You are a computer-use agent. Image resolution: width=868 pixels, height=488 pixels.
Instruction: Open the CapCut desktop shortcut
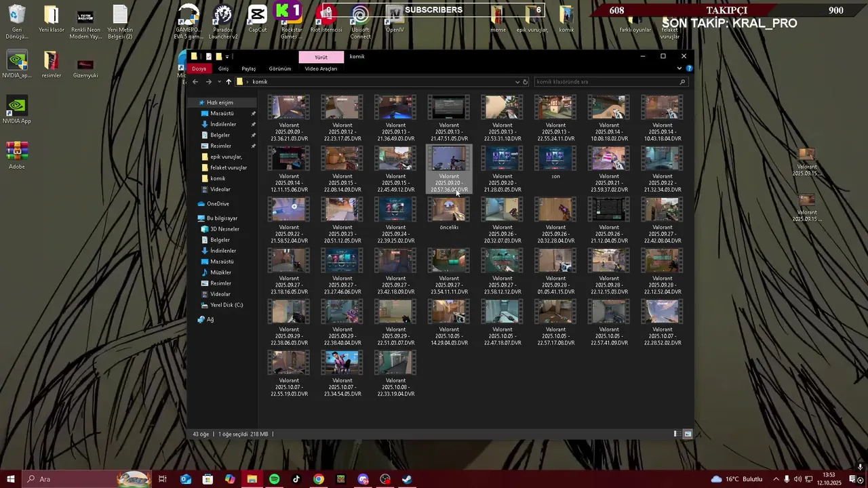pyautogui.click(x=258, y=18)
